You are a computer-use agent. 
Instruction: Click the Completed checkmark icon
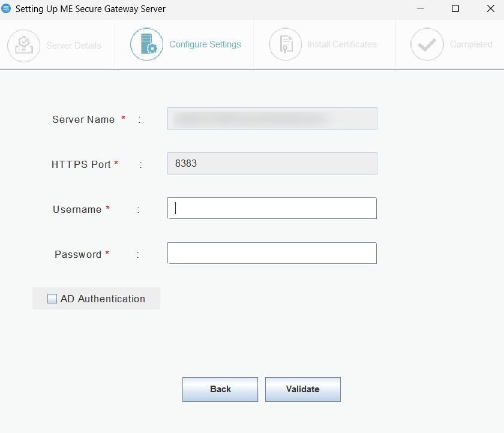tap(427, 44)
